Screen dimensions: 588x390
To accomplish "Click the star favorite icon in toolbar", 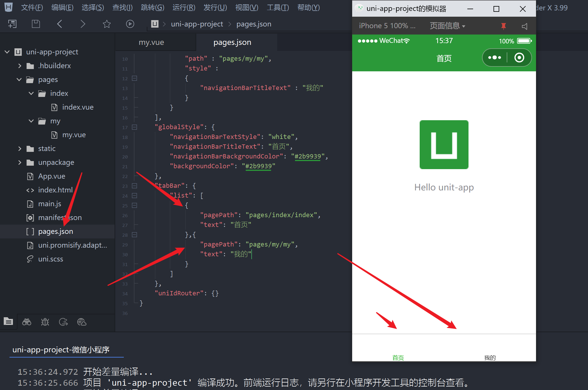I will tap(107, 24).
